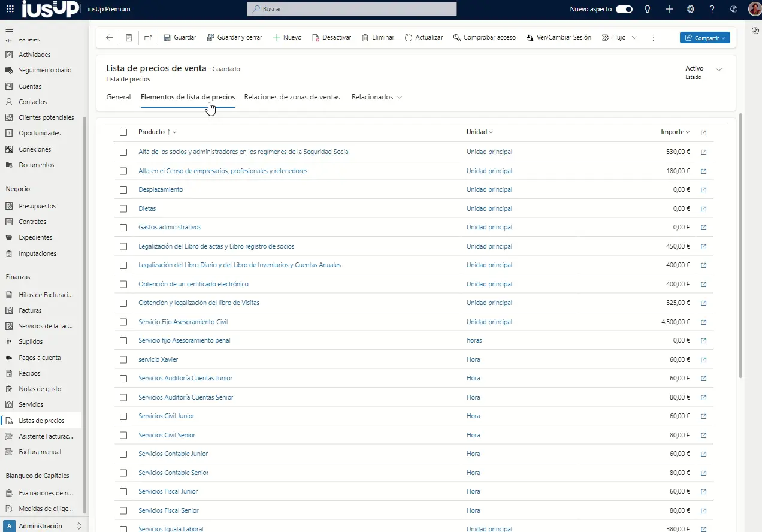The width and height of the screenshot is (762, 532).
Task: Go back using the left arrow icon
Action: click(x=109, y=37)
